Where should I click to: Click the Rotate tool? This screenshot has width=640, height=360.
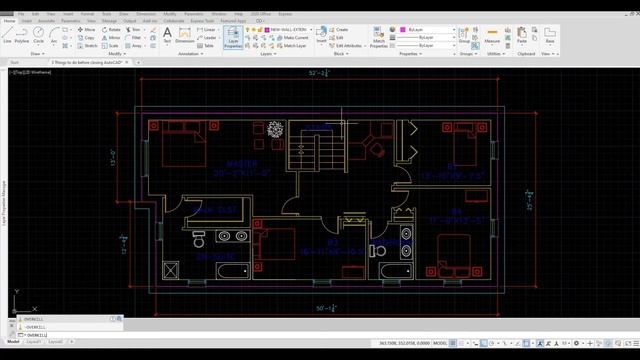[x=111, y=30]
